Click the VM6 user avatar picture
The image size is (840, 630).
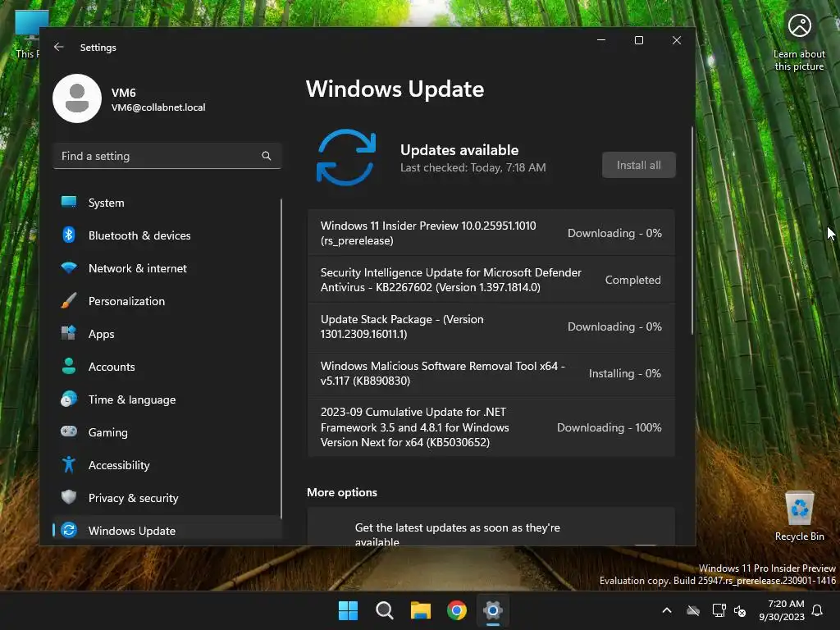(77, 98)
